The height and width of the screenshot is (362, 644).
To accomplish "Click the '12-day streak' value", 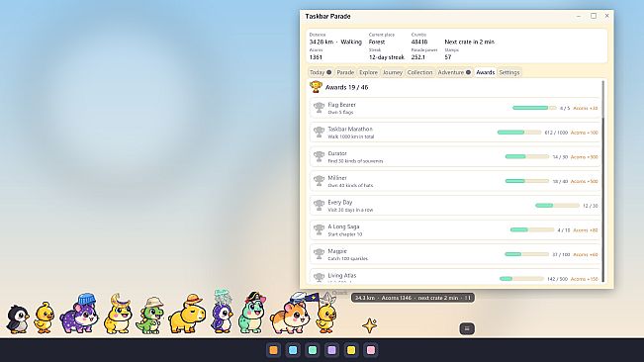I will click(x=387, y=57).
